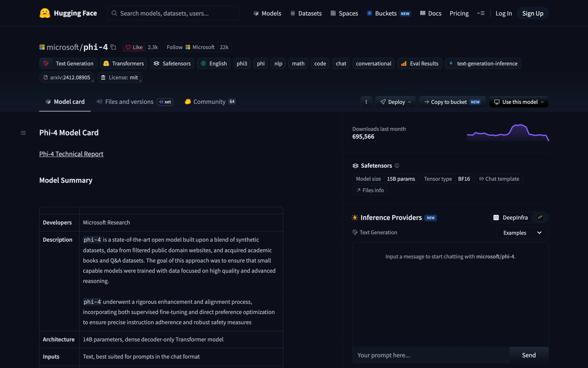Send the chat prompt
588x368 pixels.
coord(529,355)
